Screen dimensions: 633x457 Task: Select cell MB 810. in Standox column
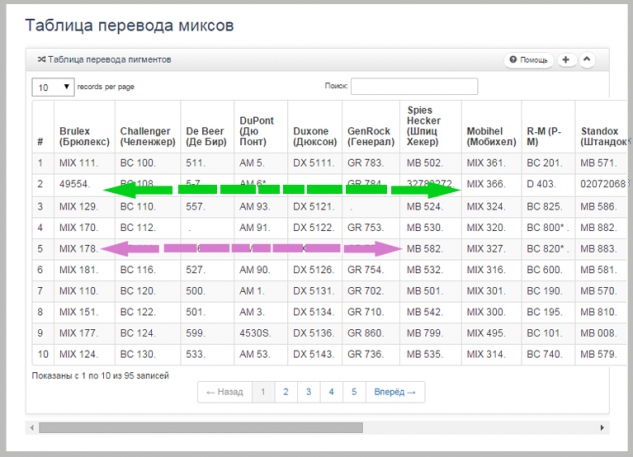tap(603, 312)
